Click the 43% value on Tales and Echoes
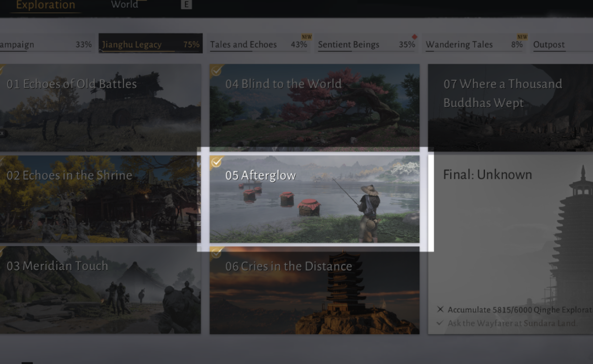This screenshot has height=364, width=593. [x=299, y=44]
